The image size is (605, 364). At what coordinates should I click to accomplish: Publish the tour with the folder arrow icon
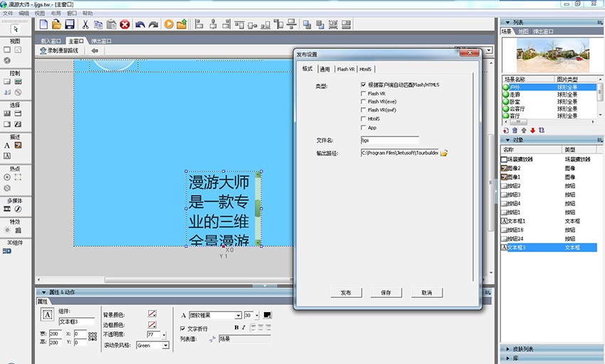181,24
